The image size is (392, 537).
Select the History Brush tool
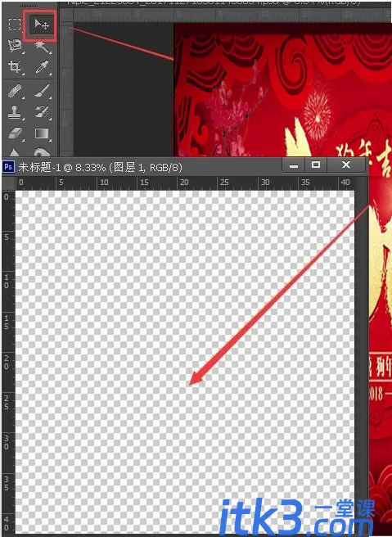42,111
